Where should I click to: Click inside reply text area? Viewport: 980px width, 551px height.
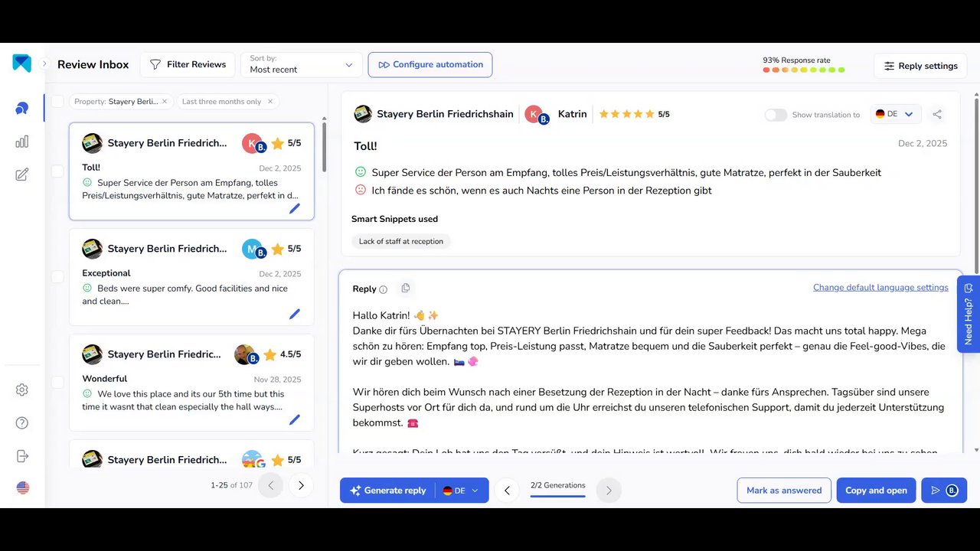coord(649,379)
